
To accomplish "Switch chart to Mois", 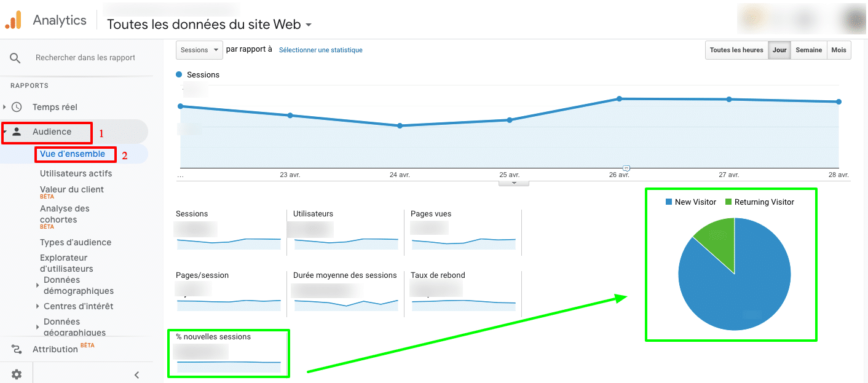I will (x=838, y=50).
